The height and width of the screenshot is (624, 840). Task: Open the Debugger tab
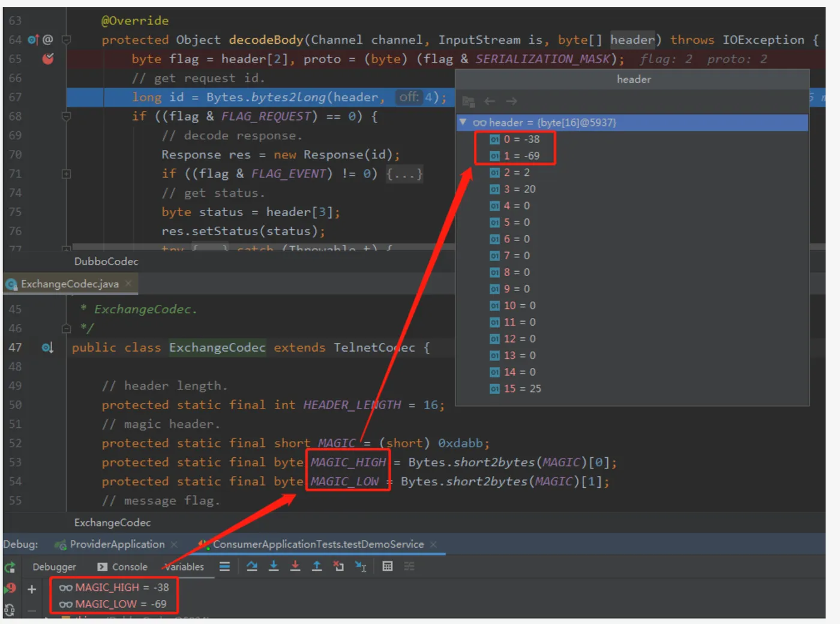tap(54, 567)
